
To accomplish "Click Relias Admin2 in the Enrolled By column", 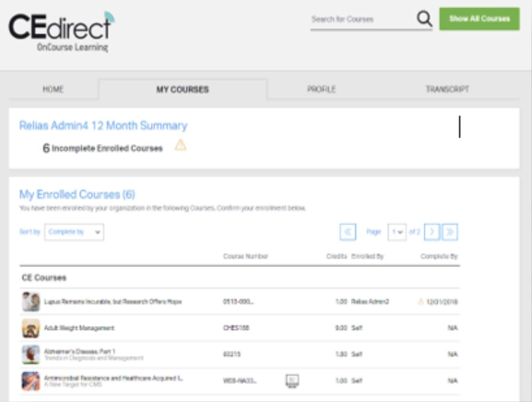I will click(370, 301).
